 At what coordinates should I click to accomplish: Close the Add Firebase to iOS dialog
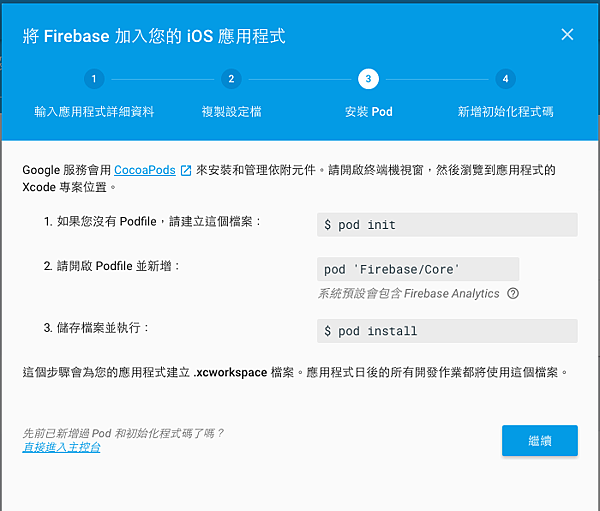point(567,35)
